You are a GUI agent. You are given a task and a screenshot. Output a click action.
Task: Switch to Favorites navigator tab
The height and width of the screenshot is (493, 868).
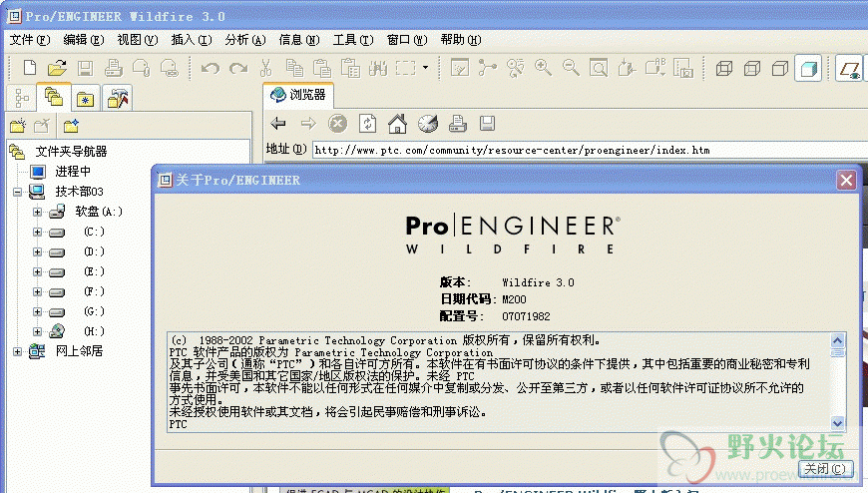point(85,99)
